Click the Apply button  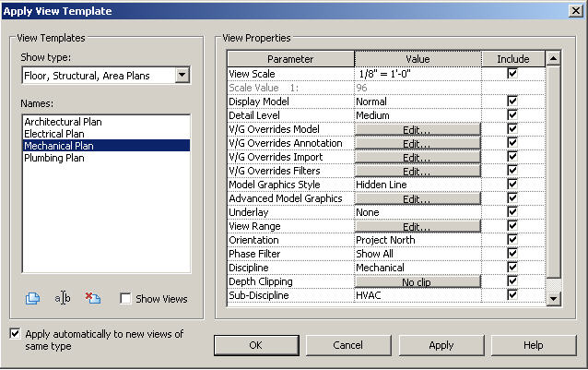pos(441,345)
